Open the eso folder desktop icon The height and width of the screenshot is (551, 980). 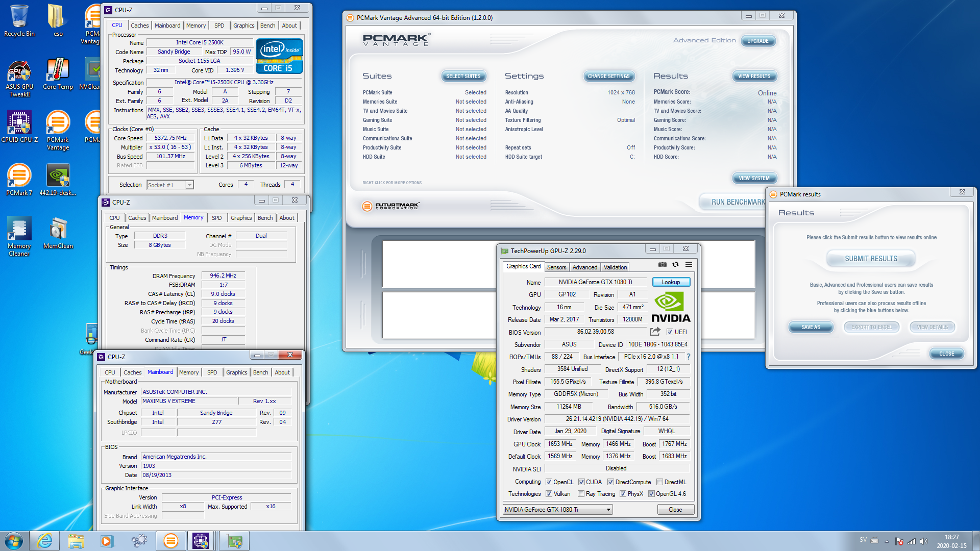pyautogui.click(x=58, y=20)
